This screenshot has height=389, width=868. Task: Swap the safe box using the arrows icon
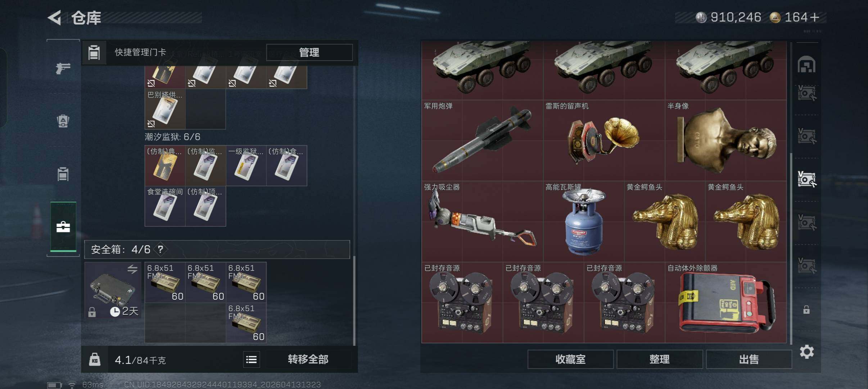132,269
